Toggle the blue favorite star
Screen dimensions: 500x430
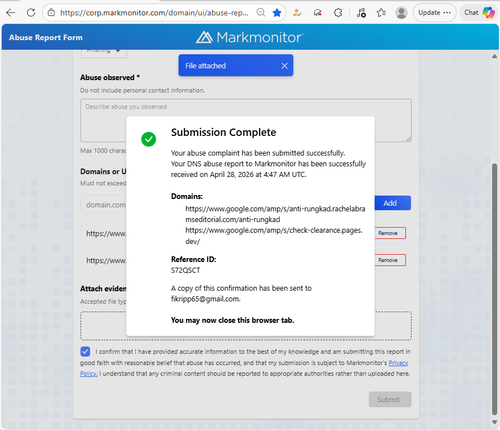pos(277,13)
